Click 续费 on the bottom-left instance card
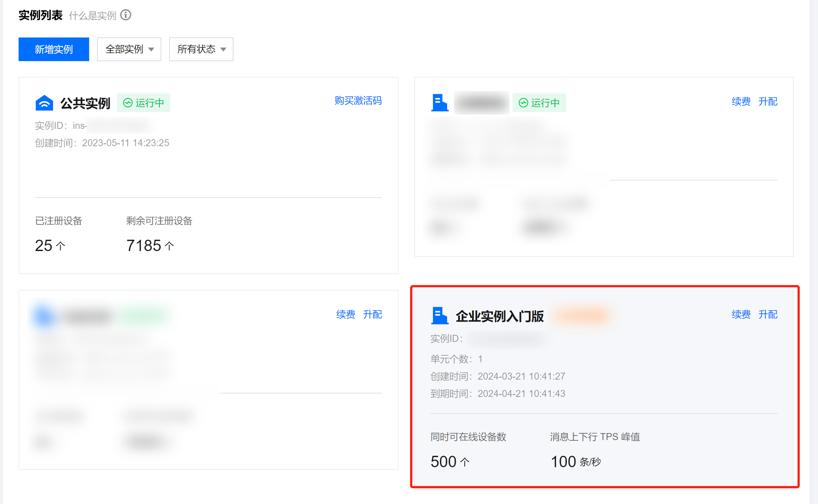Image resolution: width=818 pixels, height=504 pixels. (345, 314)
